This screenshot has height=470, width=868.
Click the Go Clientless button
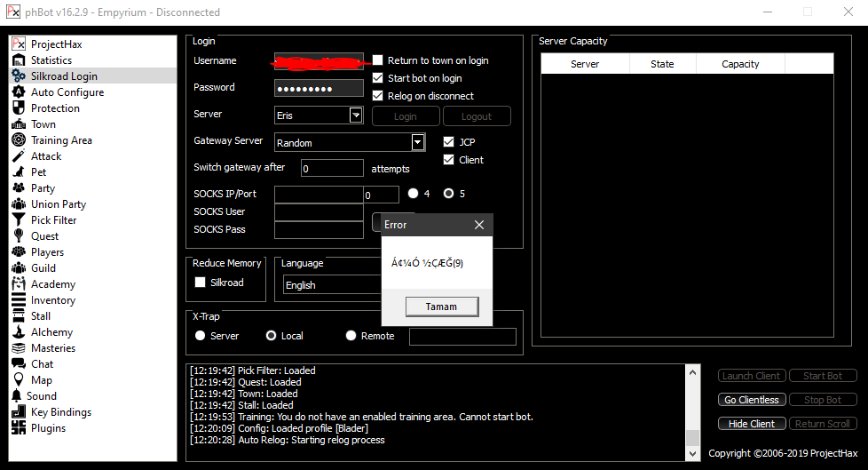coord(751,400)
